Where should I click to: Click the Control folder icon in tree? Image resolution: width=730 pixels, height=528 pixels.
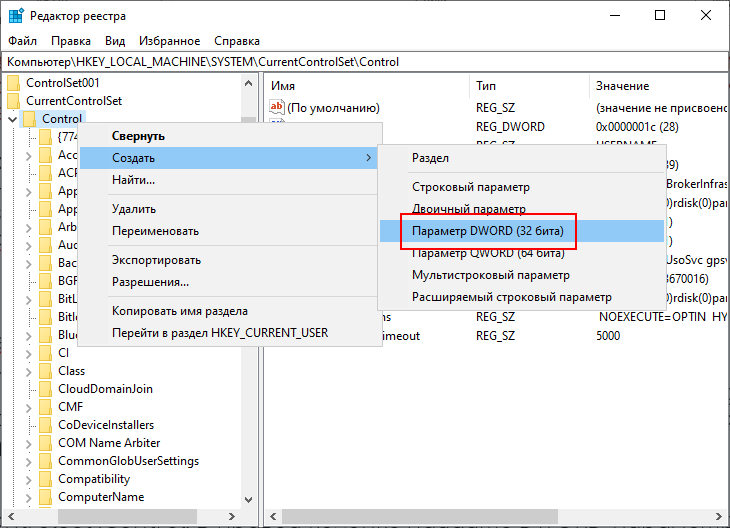pyautogui.click(x=29, y=119)
